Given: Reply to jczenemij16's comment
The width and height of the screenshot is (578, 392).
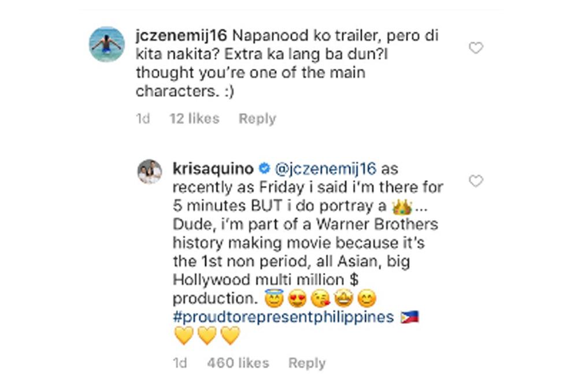Looking at the screenshot, I should pos(257,118).
